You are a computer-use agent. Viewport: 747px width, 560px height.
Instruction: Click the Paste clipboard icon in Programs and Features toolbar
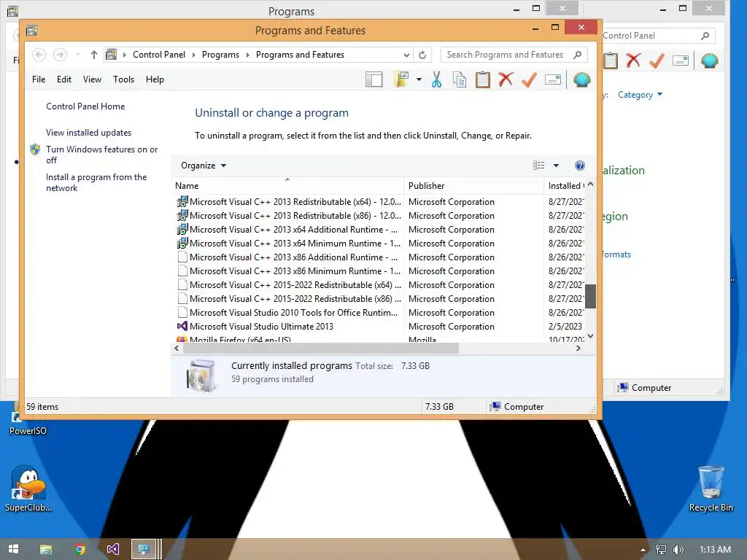(x=483, y=79)
